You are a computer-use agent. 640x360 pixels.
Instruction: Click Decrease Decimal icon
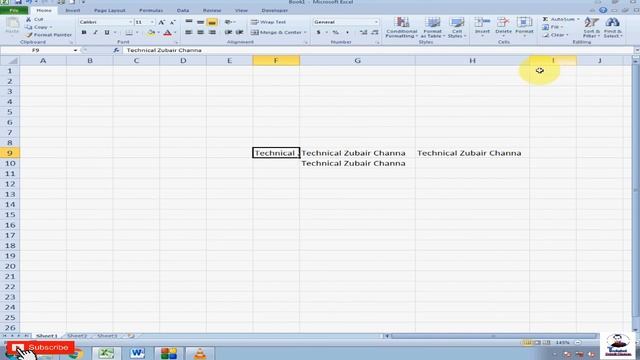(375, 32)
